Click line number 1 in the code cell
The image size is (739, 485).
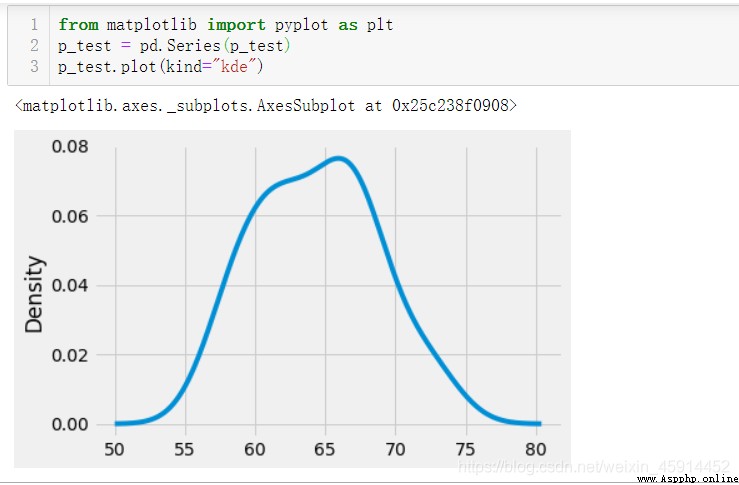(33, 25)
